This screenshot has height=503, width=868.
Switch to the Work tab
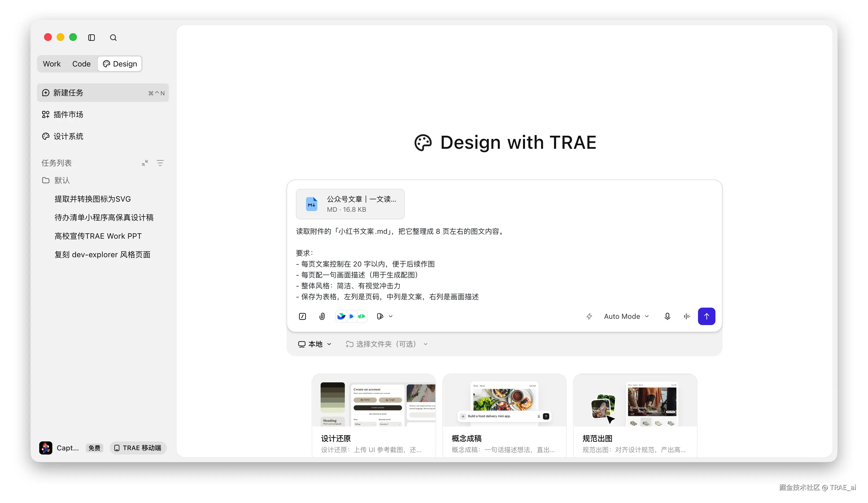tap(52, 64)
